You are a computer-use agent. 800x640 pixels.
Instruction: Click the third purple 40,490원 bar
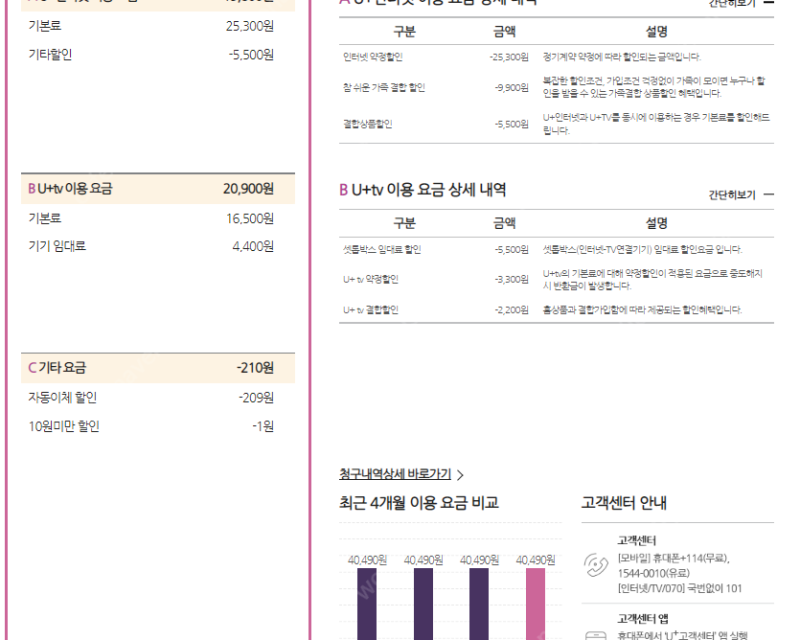pyautogui.click(x=479, y=604)
